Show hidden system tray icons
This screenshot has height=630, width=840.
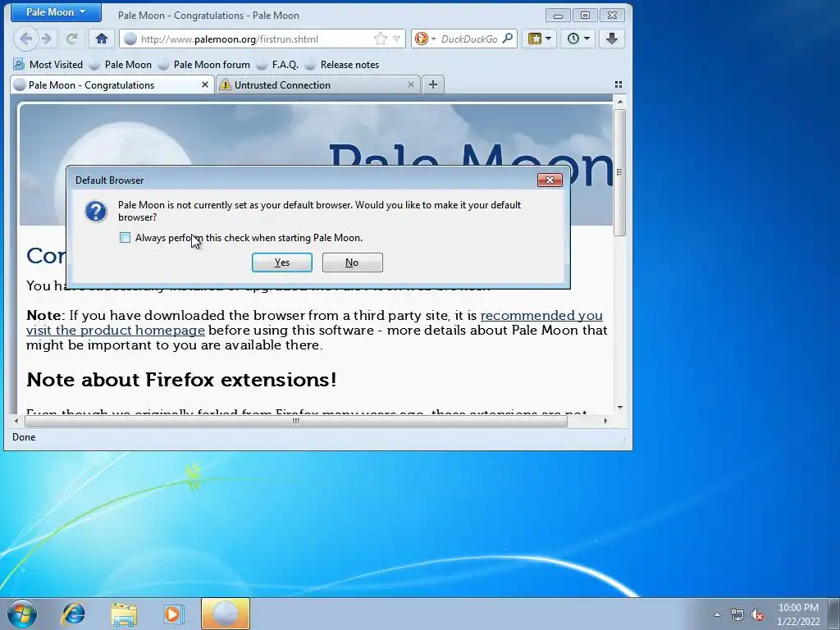coord(717,614)
